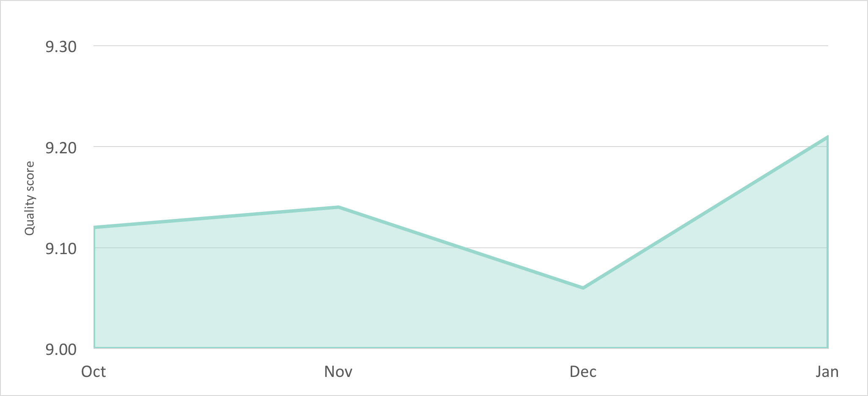
Task: Select the Nov x-axis label
Action: point(338,372)
